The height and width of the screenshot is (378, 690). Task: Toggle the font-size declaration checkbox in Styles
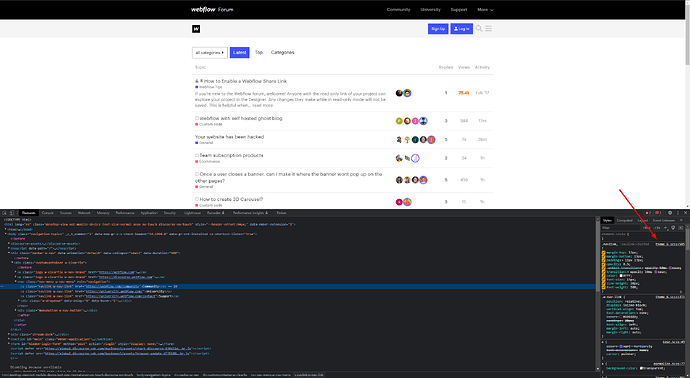[x=603, y=279]
